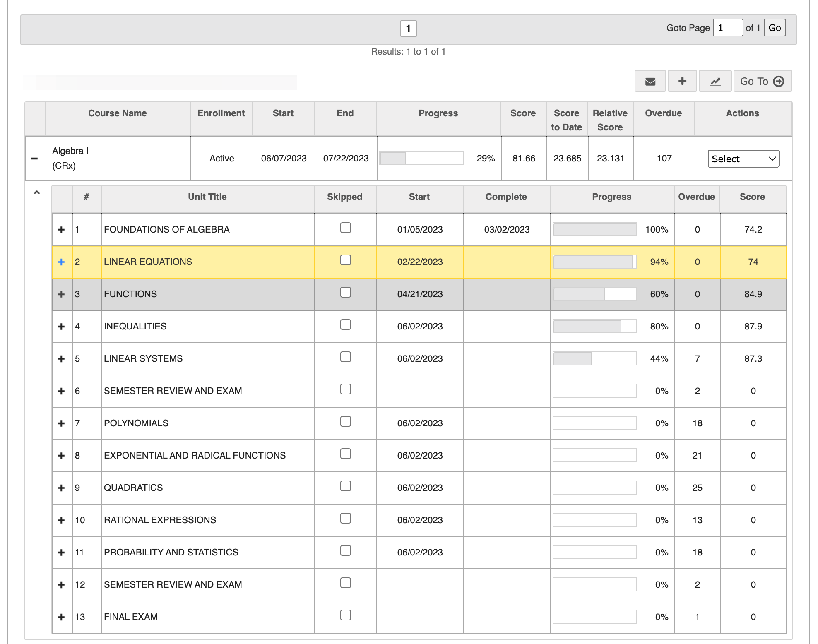
Task: Expand the Quadratics unit
Action: (61, 488)
